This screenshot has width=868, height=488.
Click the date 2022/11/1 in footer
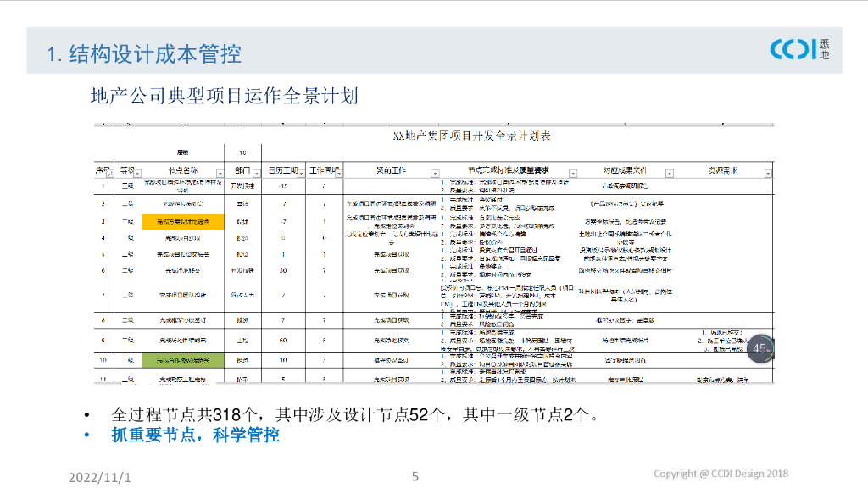(100, 478)
